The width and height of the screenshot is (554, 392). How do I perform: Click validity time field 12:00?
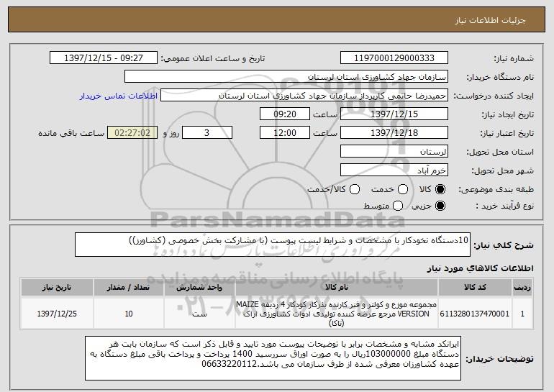point(285,133)
